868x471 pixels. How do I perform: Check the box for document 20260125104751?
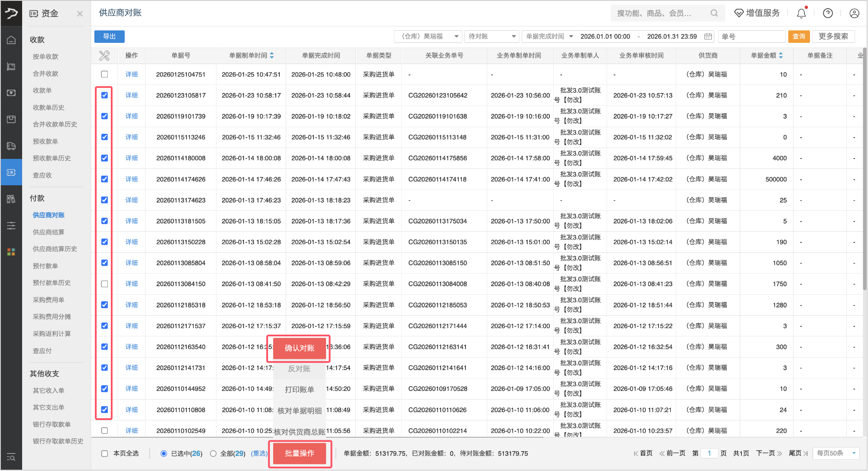tap(104, 74)
